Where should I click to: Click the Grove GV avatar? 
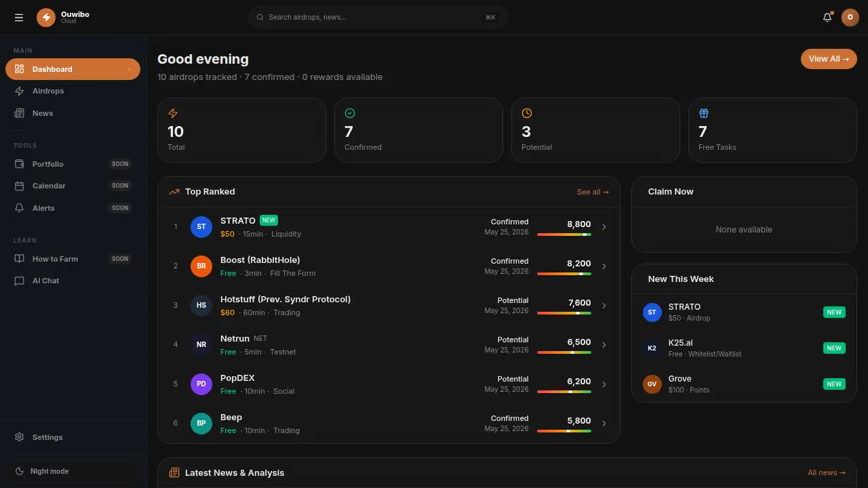coord(652,384)
